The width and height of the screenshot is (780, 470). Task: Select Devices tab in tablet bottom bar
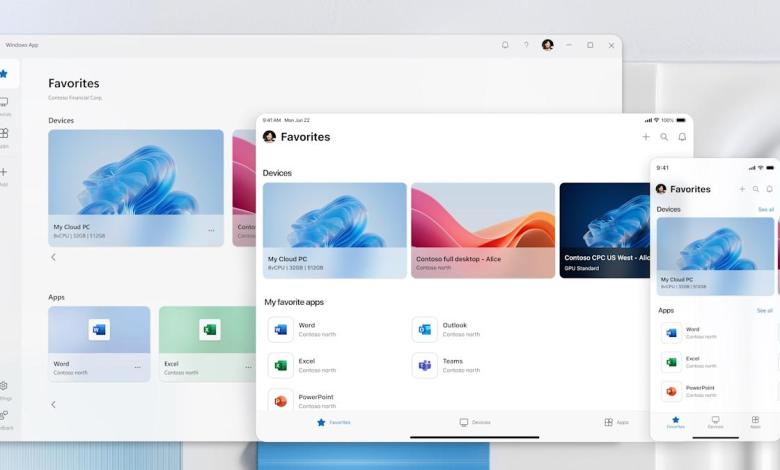coord(475,422)
